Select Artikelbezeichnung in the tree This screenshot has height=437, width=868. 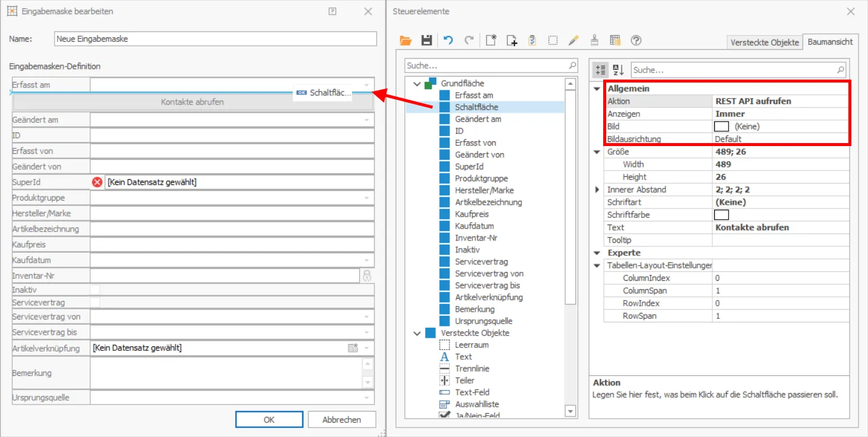[x=489, y=202]
